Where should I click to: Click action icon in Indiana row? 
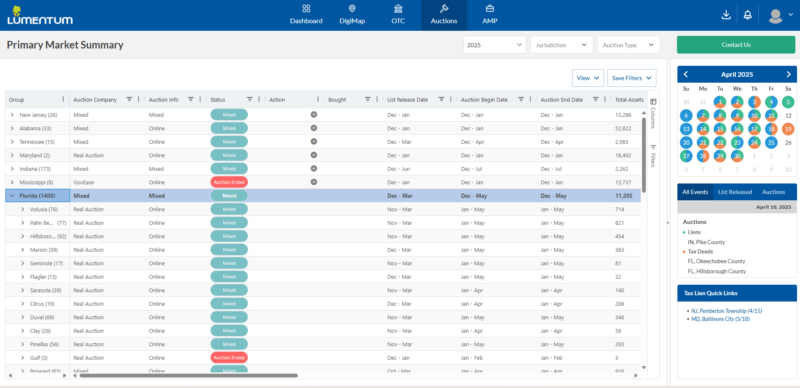point(314,168)
